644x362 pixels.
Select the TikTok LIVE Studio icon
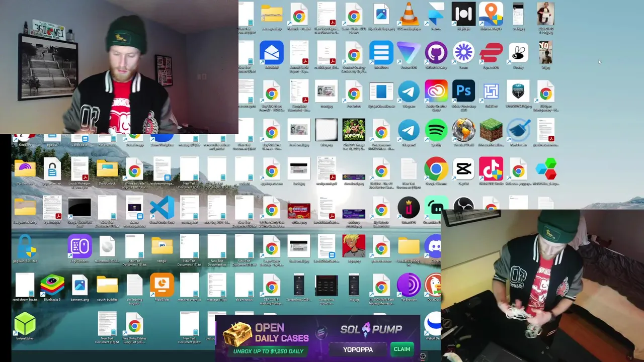tap(491, 169)
